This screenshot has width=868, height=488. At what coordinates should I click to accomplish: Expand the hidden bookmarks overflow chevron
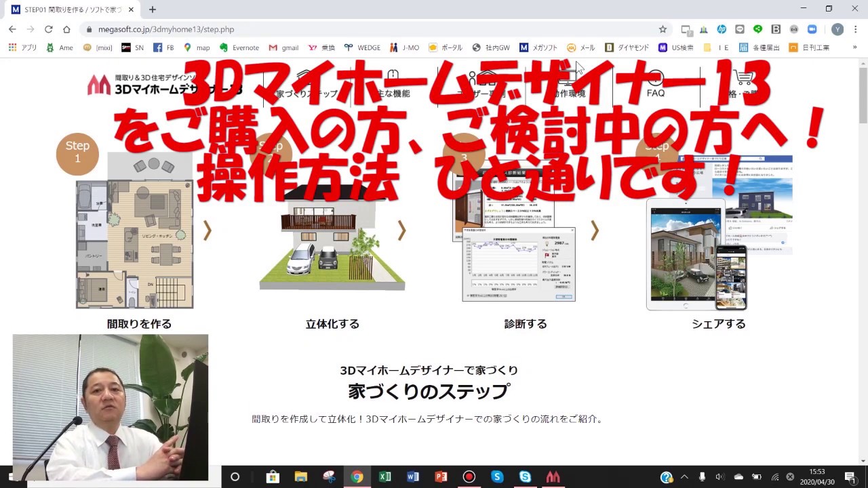854,47
